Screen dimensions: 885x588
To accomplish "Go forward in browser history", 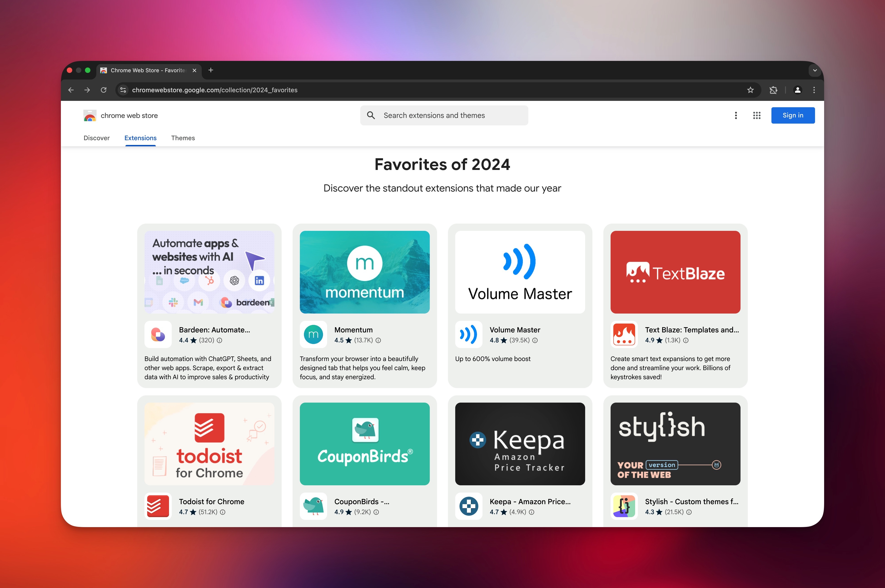I will coord(87,90).
